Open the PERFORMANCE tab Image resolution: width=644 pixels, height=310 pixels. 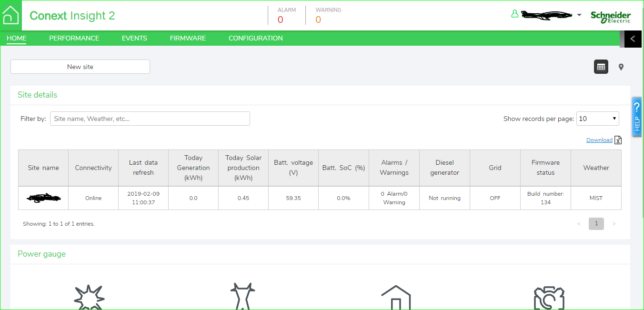[x=74, y=38]
